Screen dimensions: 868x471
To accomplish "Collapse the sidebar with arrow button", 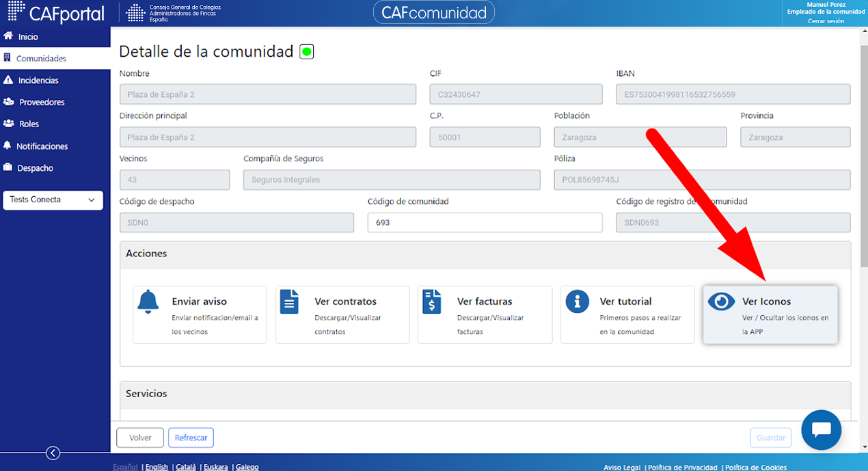I will pos(53,453).
